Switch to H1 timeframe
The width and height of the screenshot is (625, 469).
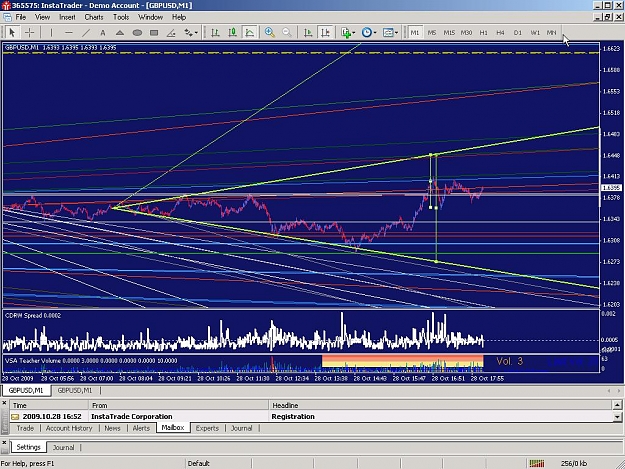coord(483,32)
